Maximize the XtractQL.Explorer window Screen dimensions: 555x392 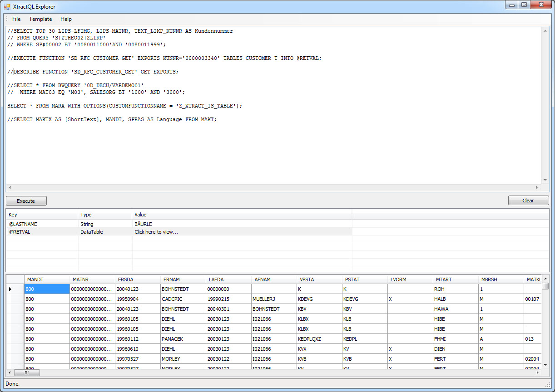(x=524, y=5)
